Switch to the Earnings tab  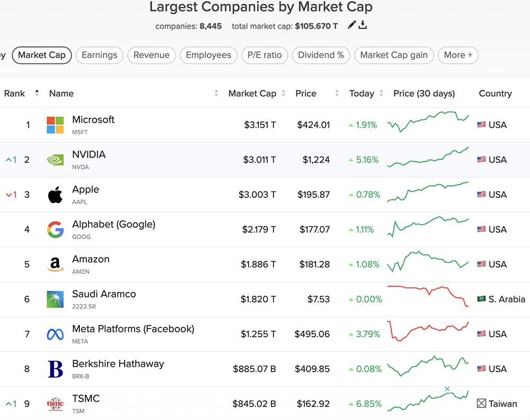[99, 55]
